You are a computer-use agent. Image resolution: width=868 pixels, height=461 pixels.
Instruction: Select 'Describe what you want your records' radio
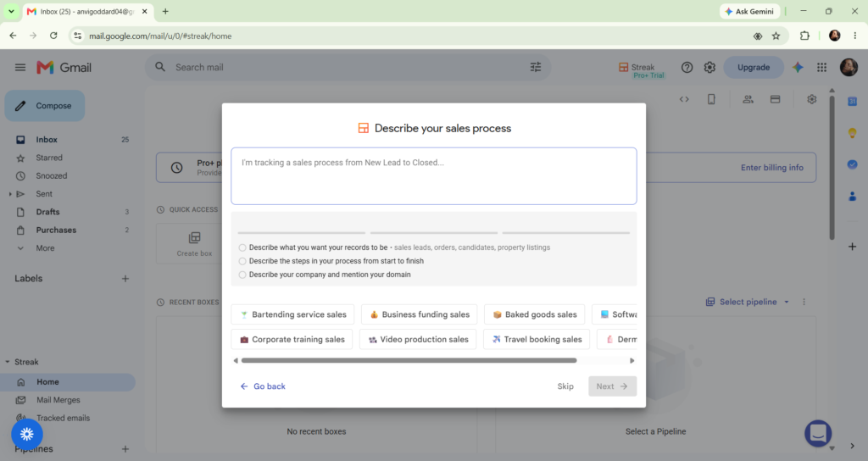242,248
